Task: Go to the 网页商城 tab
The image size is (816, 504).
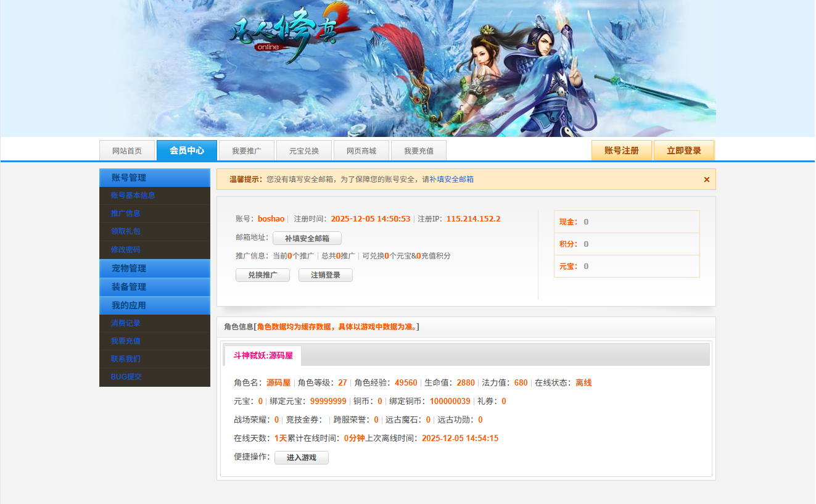Action: coord(361,151)
